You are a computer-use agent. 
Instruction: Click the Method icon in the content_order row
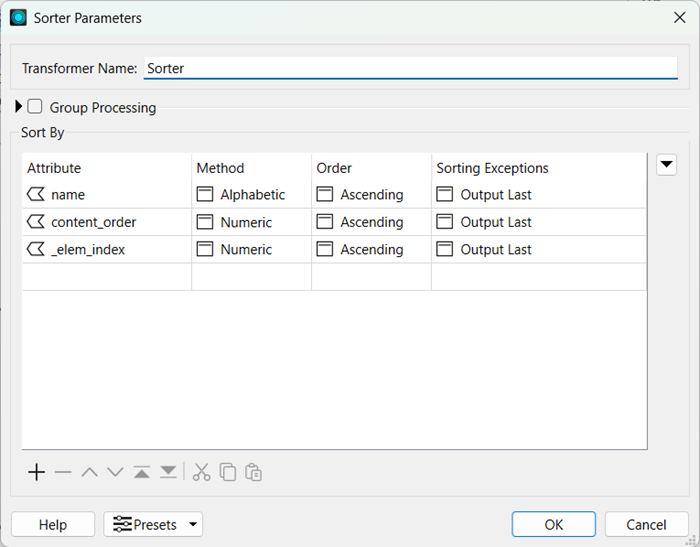coord(205,221)
